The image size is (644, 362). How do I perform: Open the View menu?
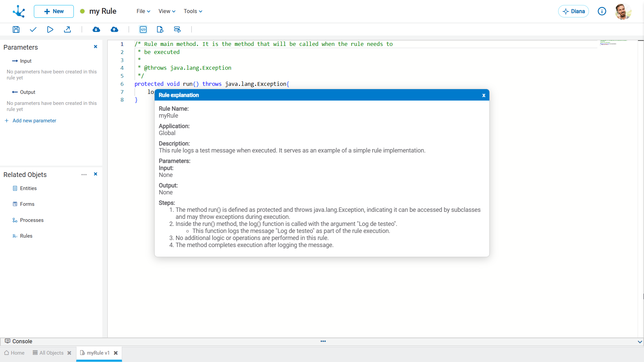(x=167, y=11)
